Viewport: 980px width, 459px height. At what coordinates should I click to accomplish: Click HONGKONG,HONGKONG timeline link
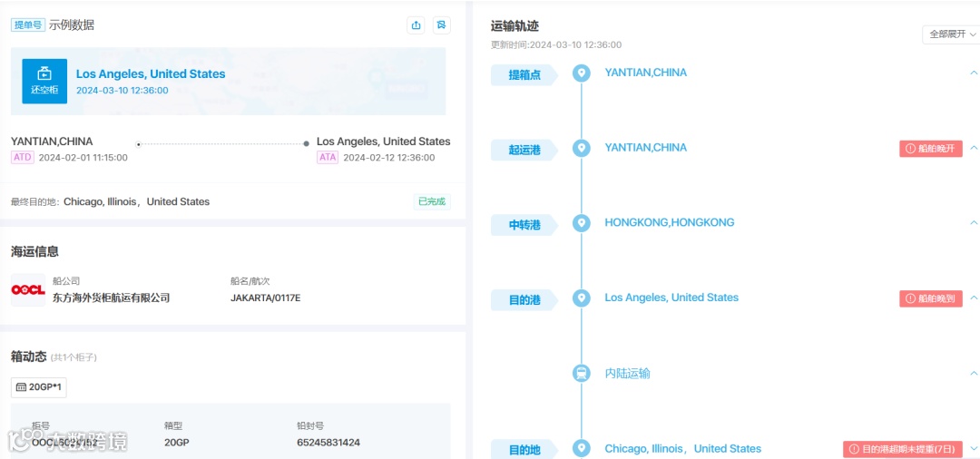[670, 222]
